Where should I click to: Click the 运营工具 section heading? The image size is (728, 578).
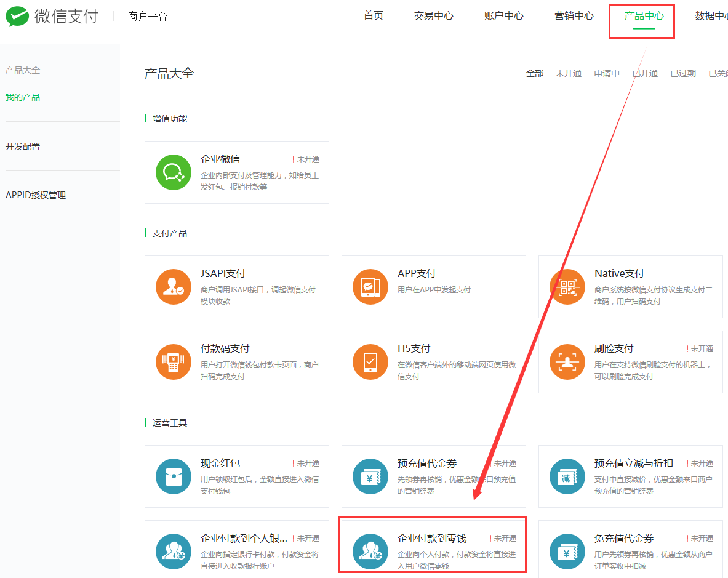[x=170, y=423]
